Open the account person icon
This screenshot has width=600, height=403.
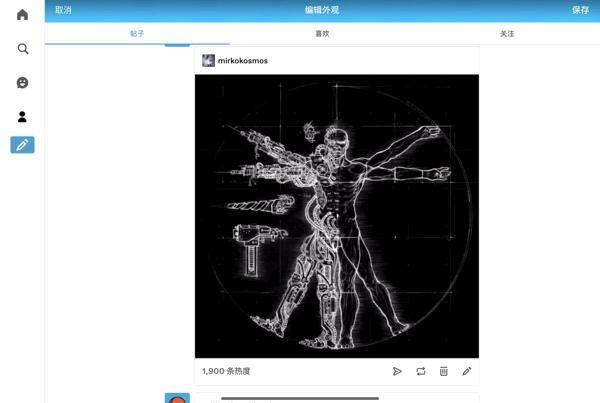click(22, 116)
